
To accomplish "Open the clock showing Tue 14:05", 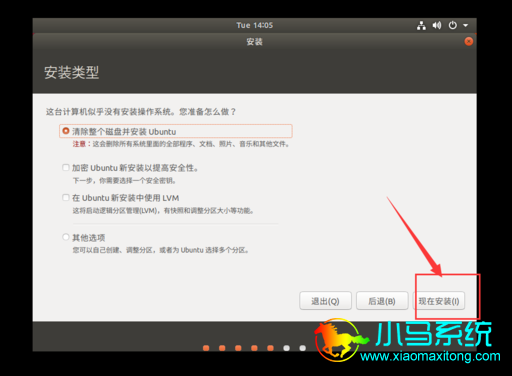I will tap(255, 25).
